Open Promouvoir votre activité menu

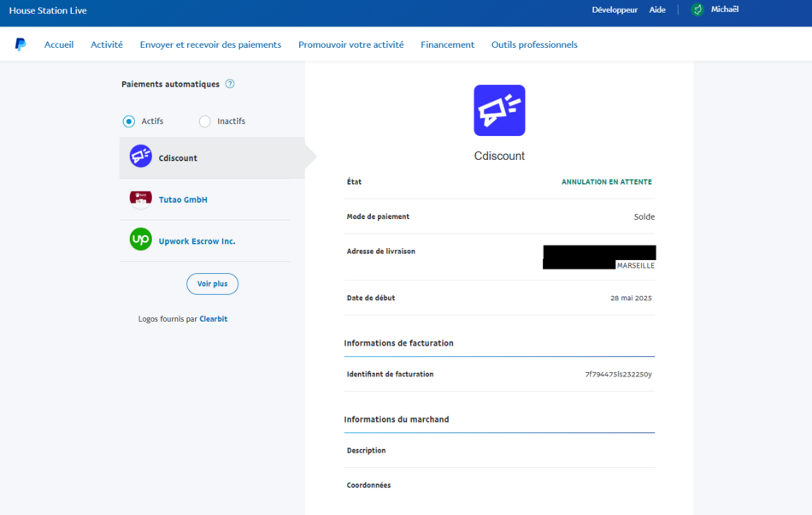[x=350, y=44]
